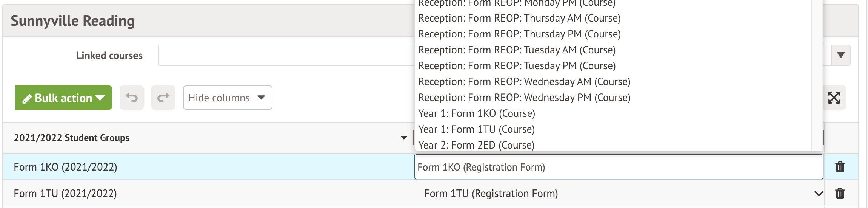Choose Reception: Form REOP: Tuesday PM option
This screenshot has width=868, height=208.
[x=517, y=66]
